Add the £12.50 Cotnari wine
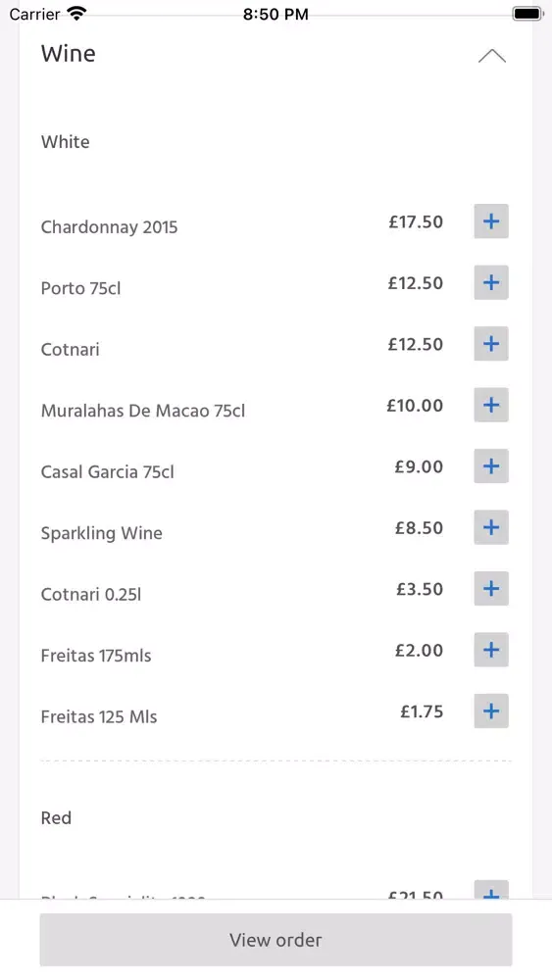Image resolution: width=552 pixels, height=980 pixels. (491, 344)
